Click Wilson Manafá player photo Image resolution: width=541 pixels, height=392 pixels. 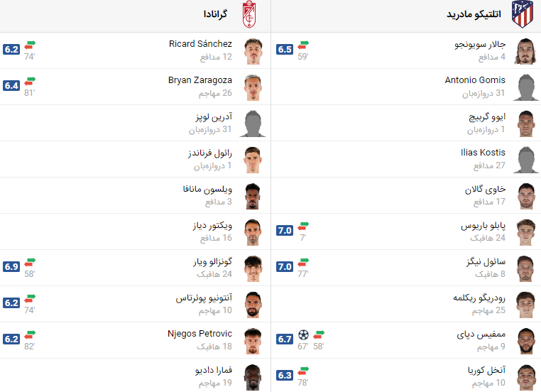(x=253, y=196)
